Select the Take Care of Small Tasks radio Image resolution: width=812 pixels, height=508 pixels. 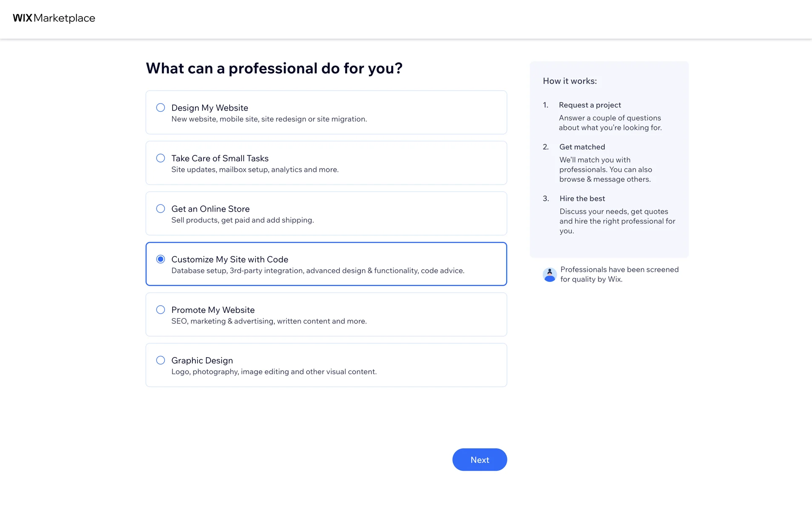coord(161,158)
